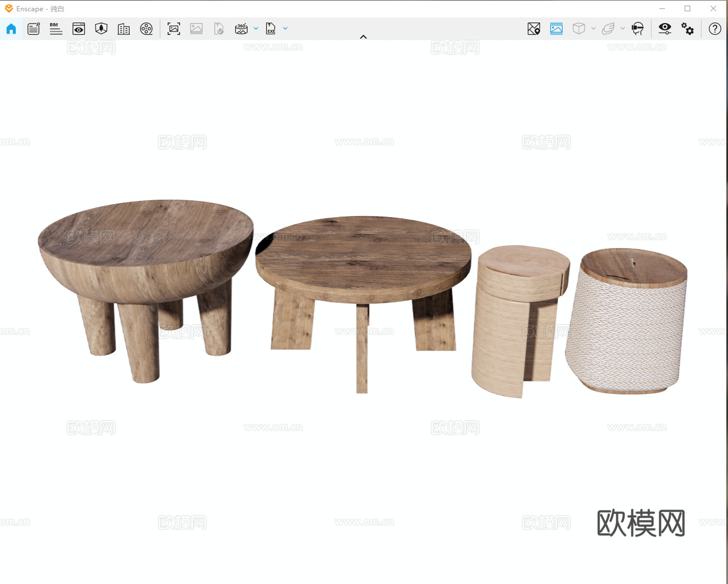Open Visual Settings eye icon
The image size is (728, 584).
tap(665, 28)
